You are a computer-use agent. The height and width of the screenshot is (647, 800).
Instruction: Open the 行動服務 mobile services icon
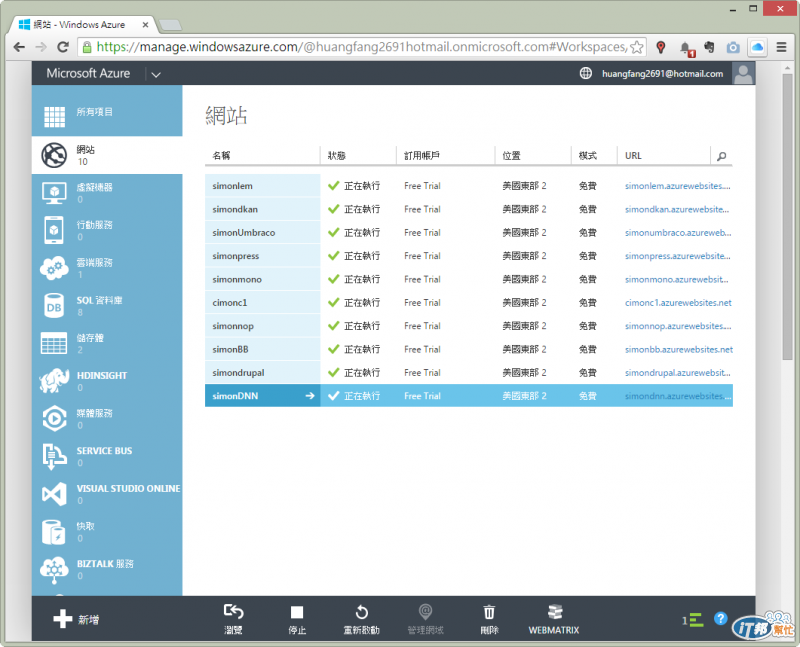(x=54, y=230)
